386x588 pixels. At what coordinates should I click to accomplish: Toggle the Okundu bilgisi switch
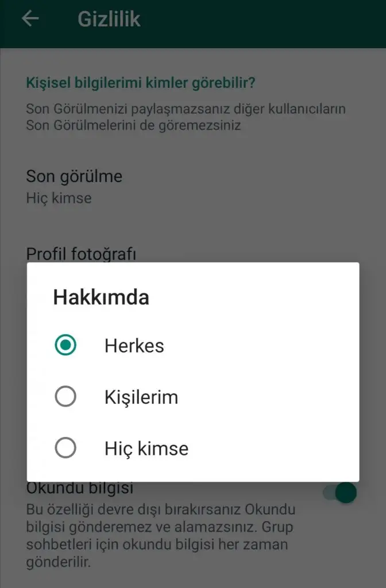tap(340, 492)
